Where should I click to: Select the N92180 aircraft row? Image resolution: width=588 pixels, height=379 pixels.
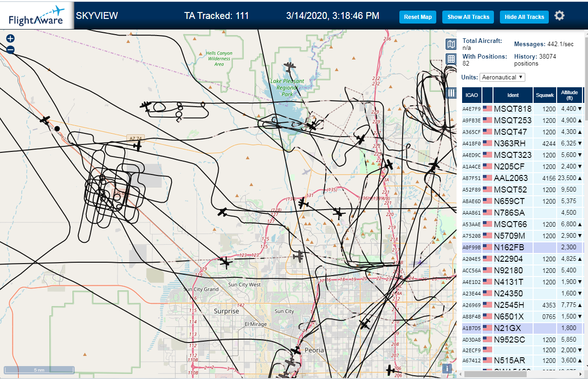523,271
